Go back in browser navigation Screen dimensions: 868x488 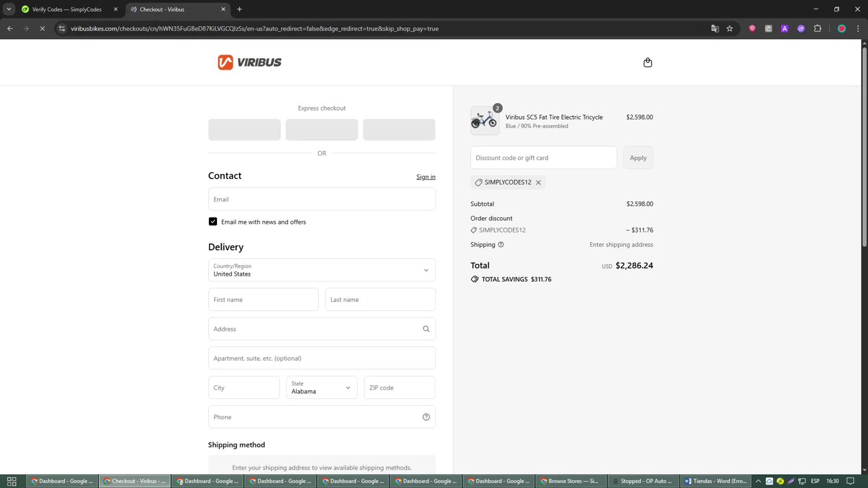tap(10, 28)
